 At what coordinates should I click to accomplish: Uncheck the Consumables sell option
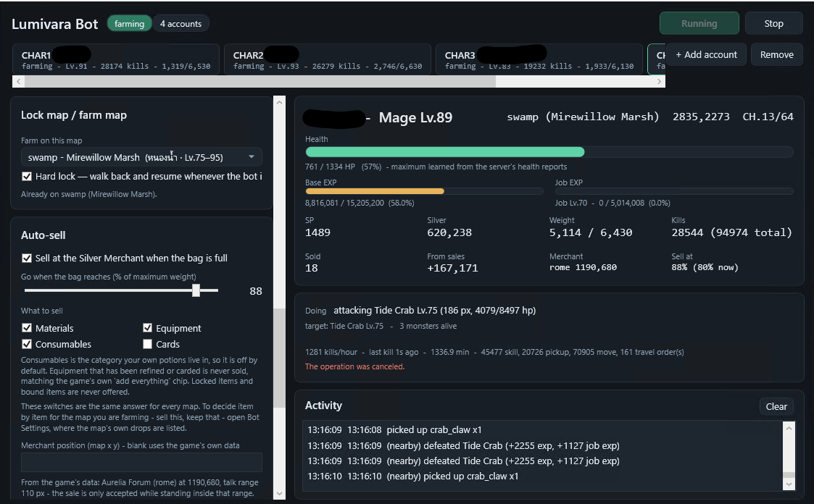tap(27, 344)
